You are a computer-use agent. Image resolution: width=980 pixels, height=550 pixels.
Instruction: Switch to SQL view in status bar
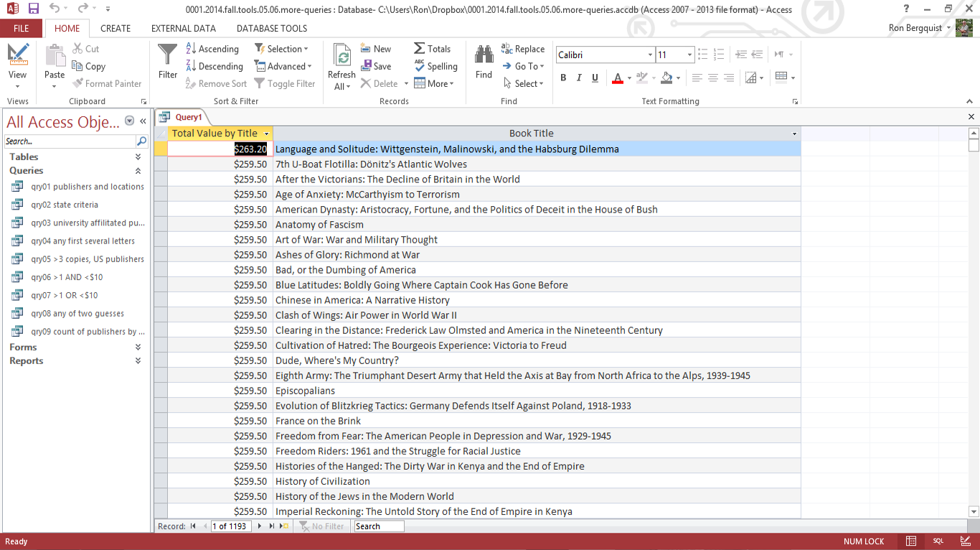coord(938,541)
